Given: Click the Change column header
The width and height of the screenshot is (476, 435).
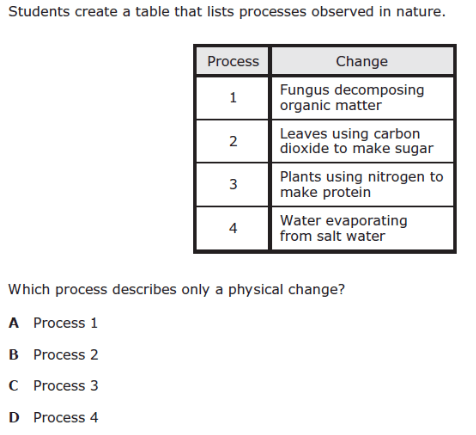Looking at the screenshot, I should tap(362, 61).
